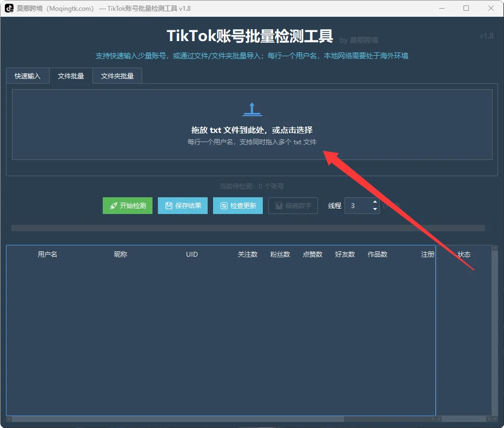Viewport: 504px width, 428px height.
Task: Click the UID column header
Action: tap(192, 254)
